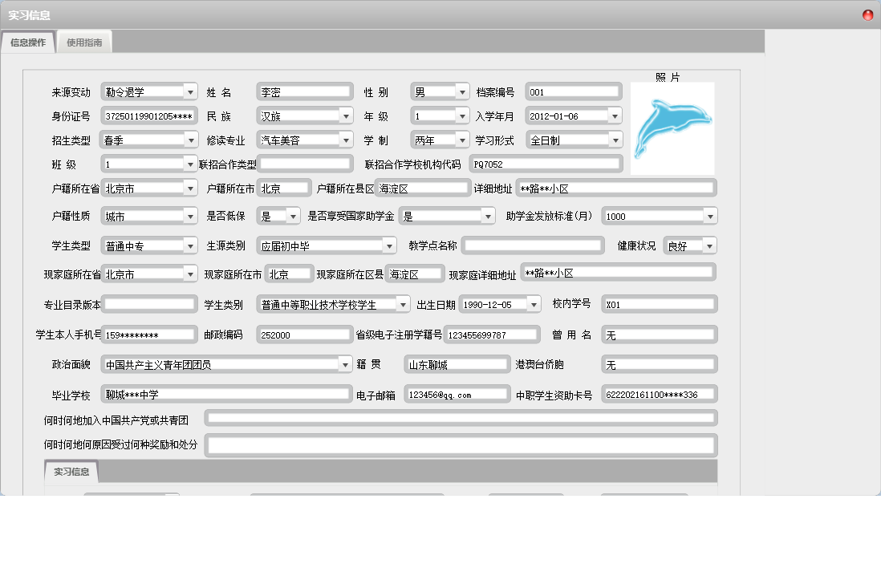Image resolution: width=881 pixels, height=588 pixels.
Task: Open the 入学年月 date picker
Action: coord(614,116)
